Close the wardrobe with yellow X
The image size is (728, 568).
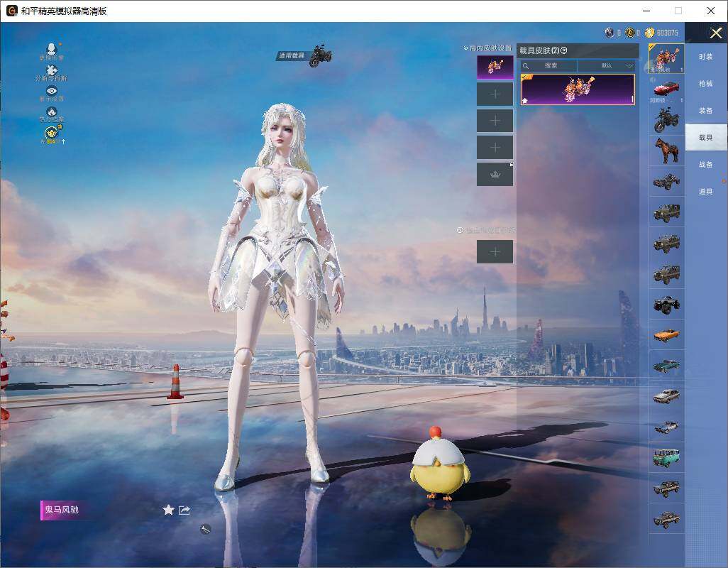[x=715, y=33]
